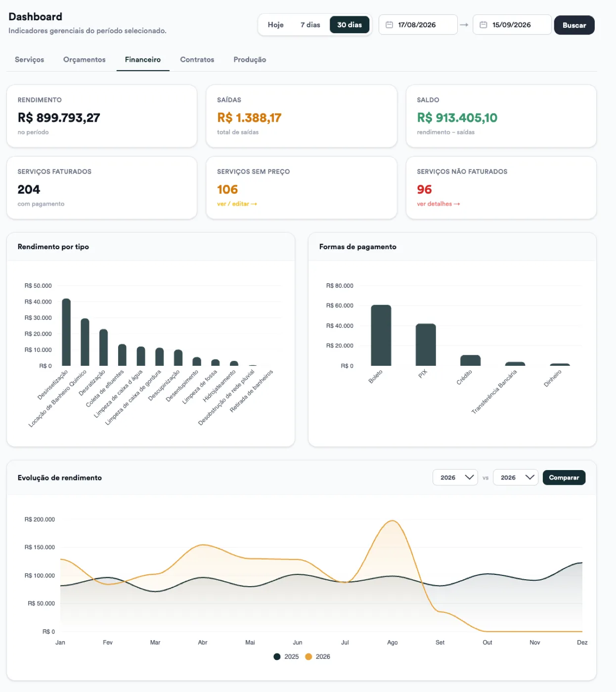Select the Hoje period option
The image size is (616, 692).
(x=275, y=25)
